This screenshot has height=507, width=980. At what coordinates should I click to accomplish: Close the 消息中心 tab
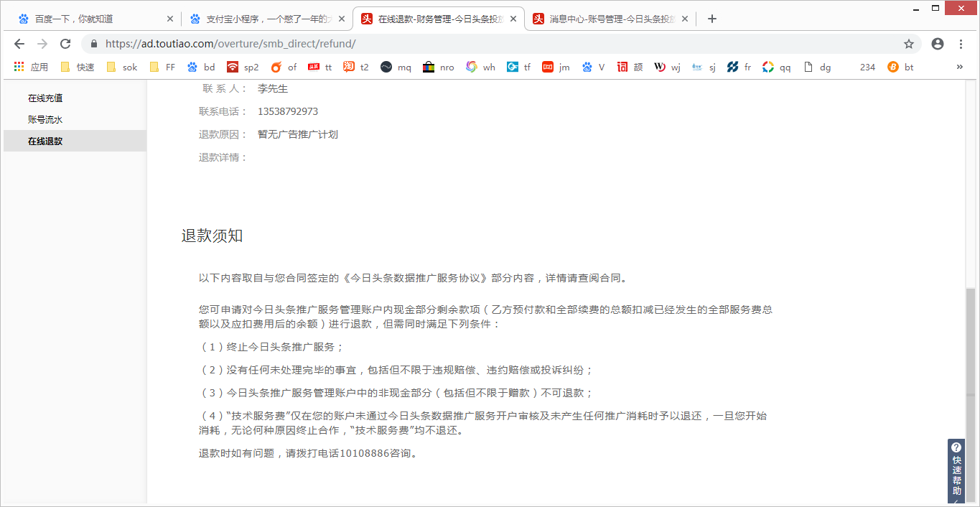(686, 19)
